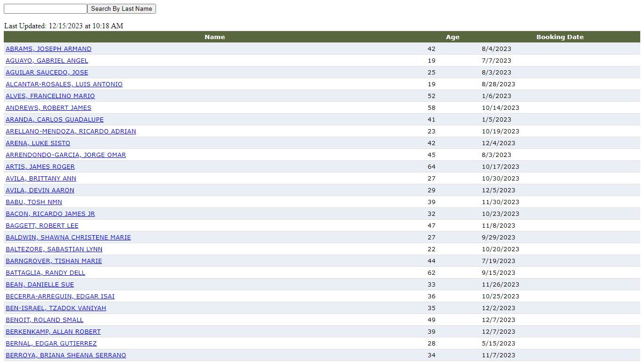The height and width of the screenshot is (362, 644).
Task: Select BATTAGLIA, RANDY DELL entry
Action: 45,273
